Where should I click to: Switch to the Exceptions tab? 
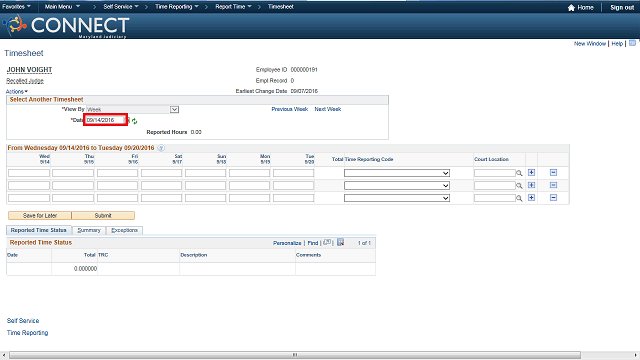click(x=124, y=230)
